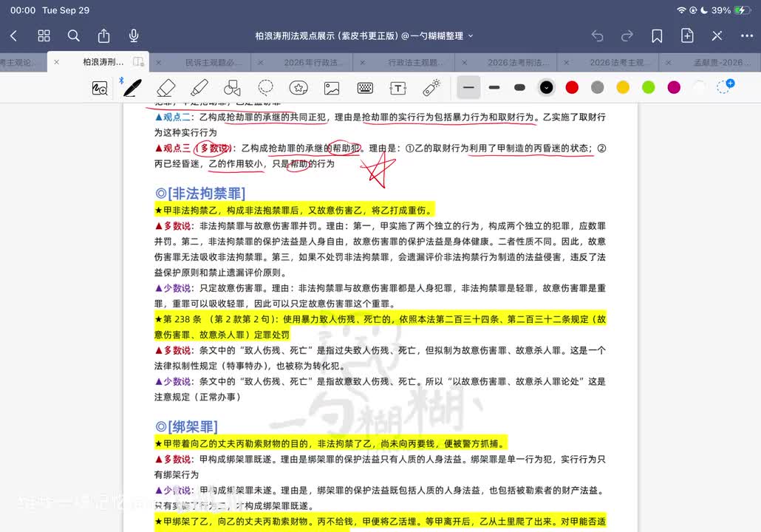The width and height of the screenshot is (761, 532).
Task: Select the text box tool
Action: [x=398, y=88]
